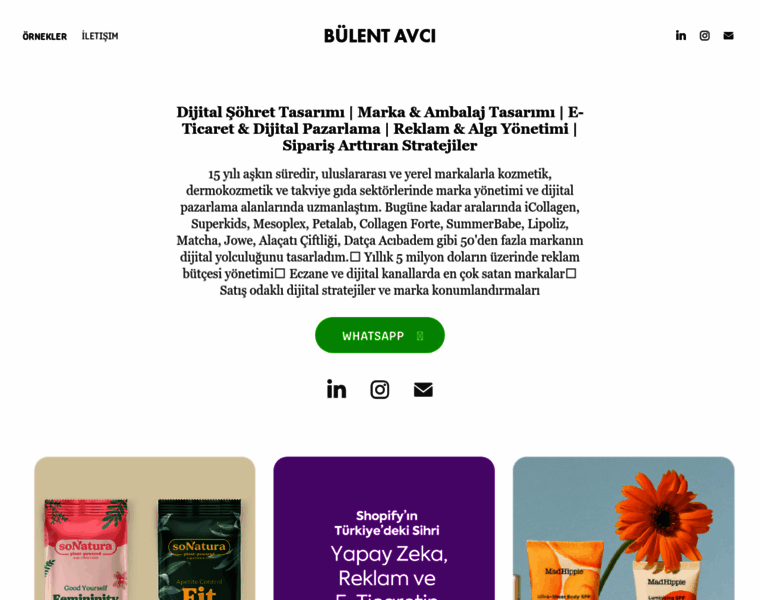Click the bio paragraph starting '15 yılı aşkın'

[380, 232]
